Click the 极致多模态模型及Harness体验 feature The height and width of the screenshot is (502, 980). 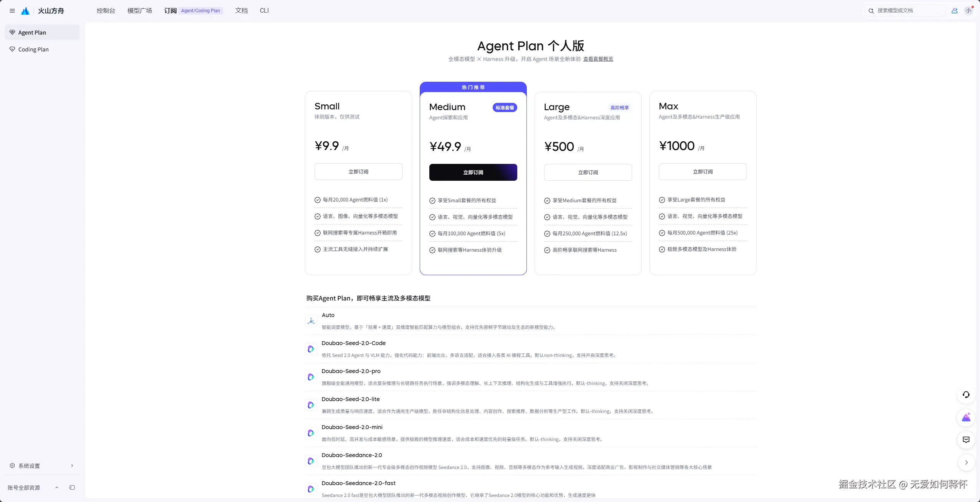[x=702, y=249]
